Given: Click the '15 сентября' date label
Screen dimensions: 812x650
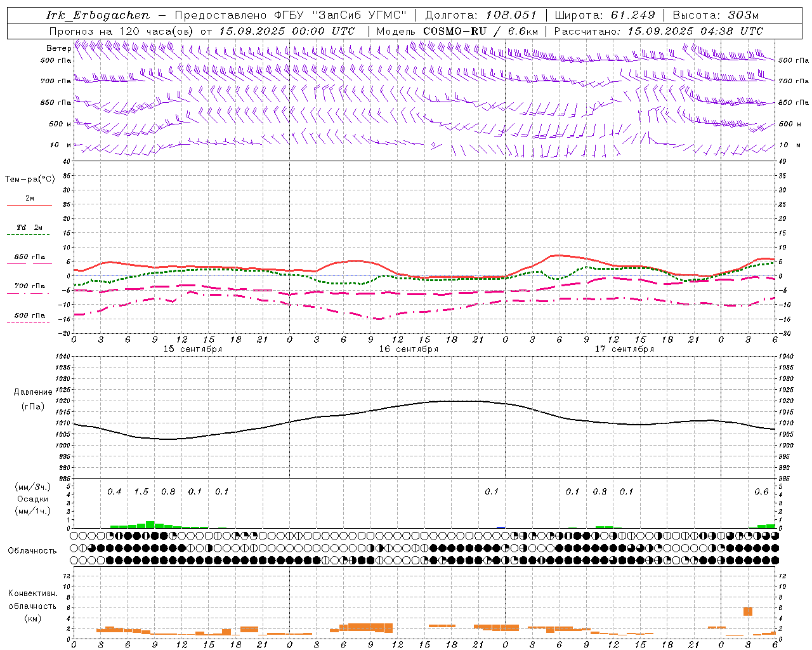Looking at the screenshot, I should point(193,348).
